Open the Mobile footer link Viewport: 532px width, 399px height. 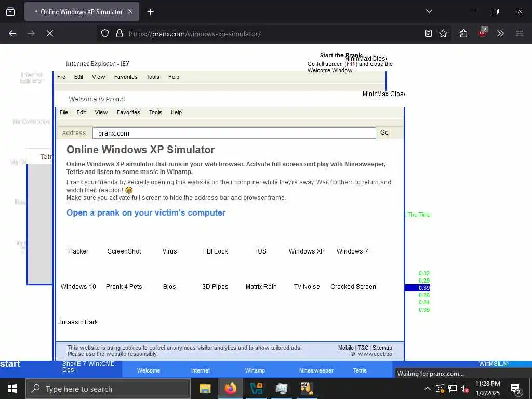pos(345,348)
